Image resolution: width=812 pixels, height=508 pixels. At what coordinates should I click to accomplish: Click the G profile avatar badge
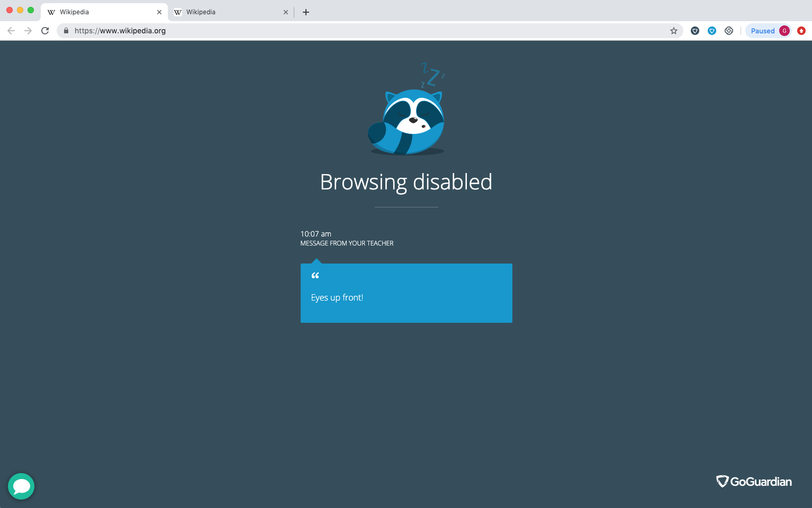(785, 31)
